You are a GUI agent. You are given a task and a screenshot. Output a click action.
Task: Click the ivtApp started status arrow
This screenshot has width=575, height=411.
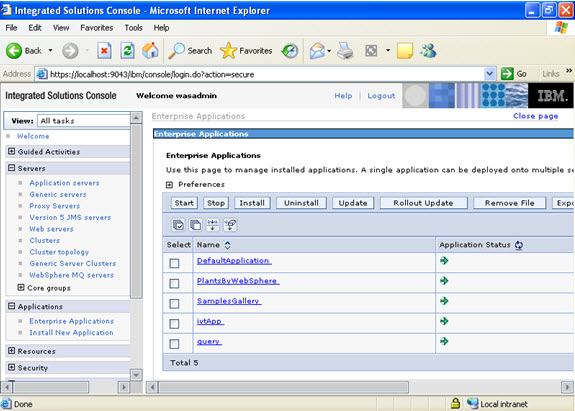click(444, 321)
